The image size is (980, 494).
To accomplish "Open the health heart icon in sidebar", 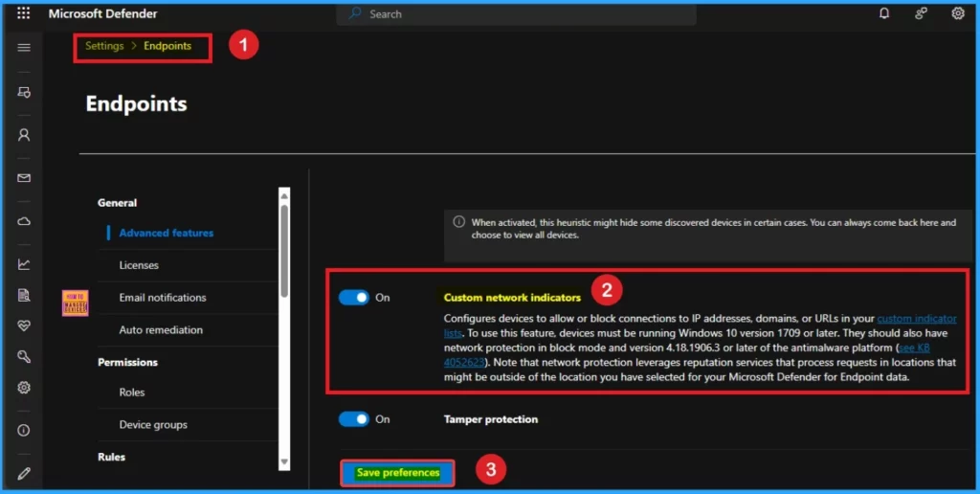I will coord(24,326).
